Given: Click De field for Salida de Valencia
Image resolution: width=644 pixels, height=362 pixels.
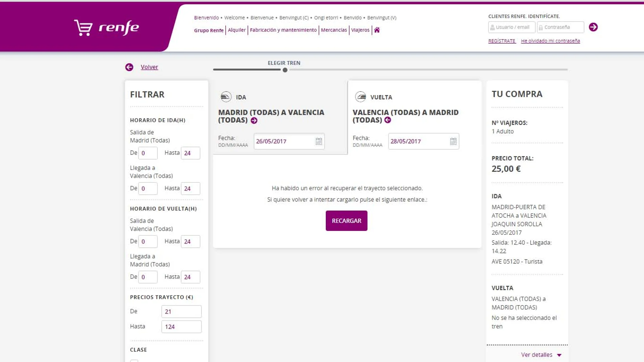Looking at the screenshot, I should pos(148,241).
